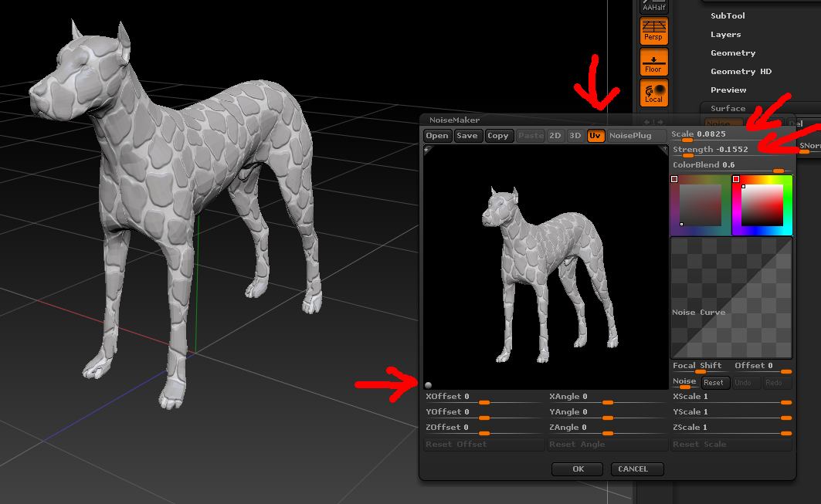
Task: Expand the Geometry section
Action: click(732, 52)
